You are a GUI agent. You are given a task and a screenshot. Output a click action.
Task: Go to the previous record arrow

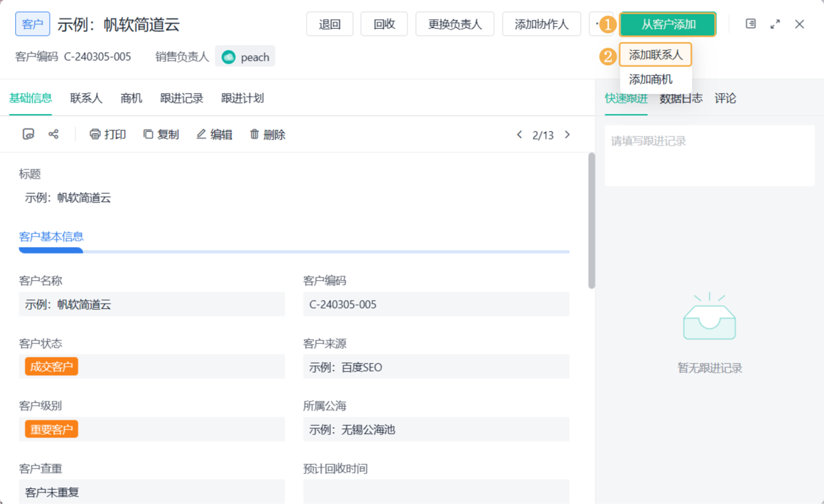(519, 135)
